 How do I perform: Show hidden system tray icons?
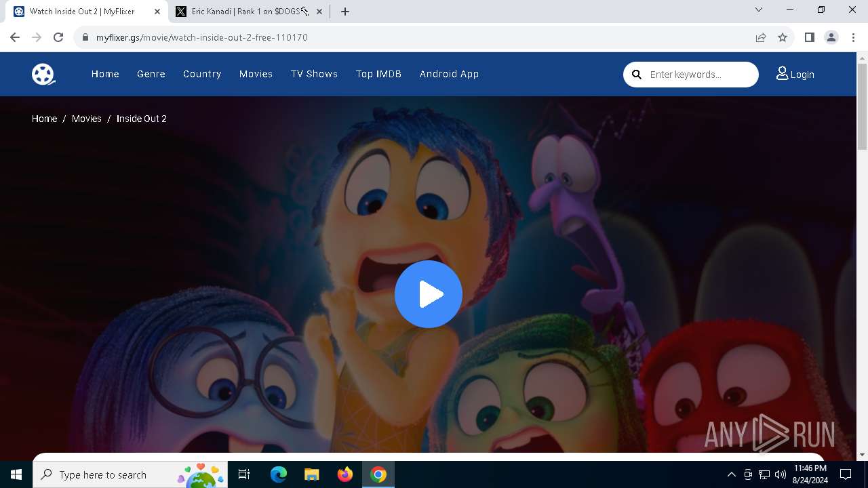[731, 474]
